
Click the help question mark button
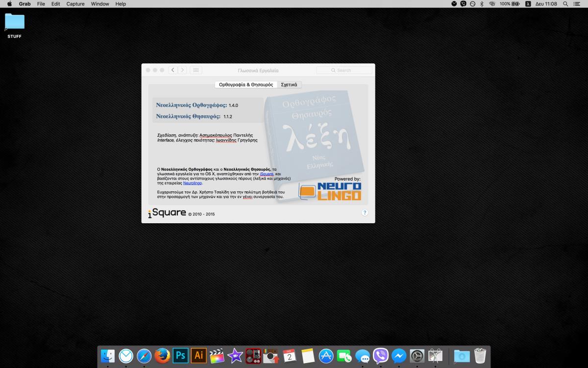tap(365, 212)
